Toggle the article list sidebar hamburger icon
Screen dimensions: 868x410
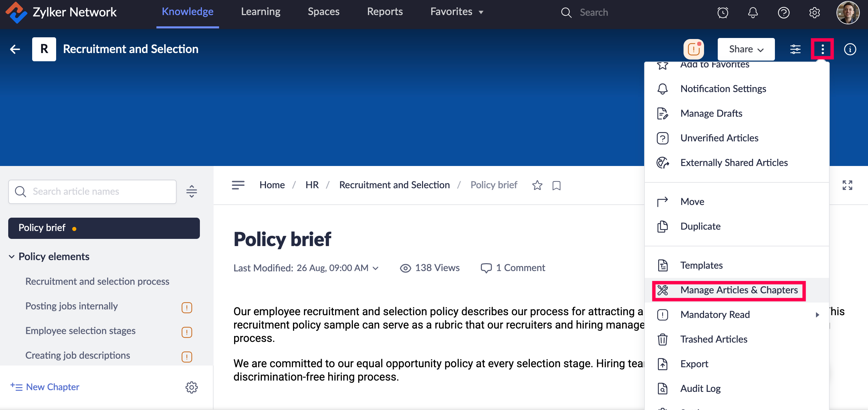tap(238, 185)
